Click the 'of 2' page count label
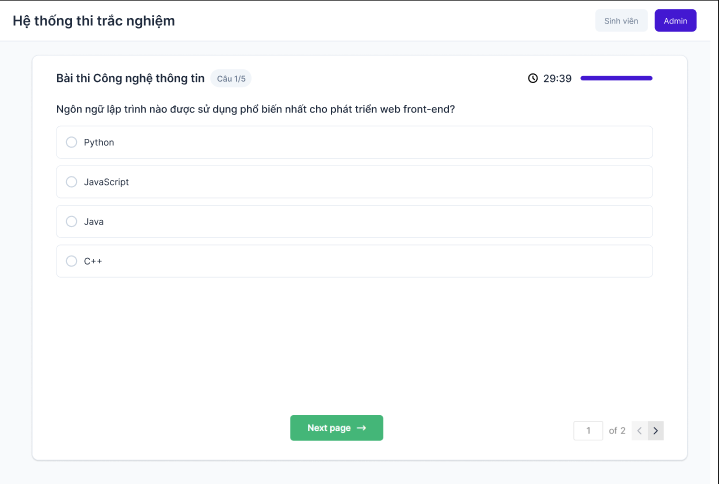The image size is (719, 484). 617,431
